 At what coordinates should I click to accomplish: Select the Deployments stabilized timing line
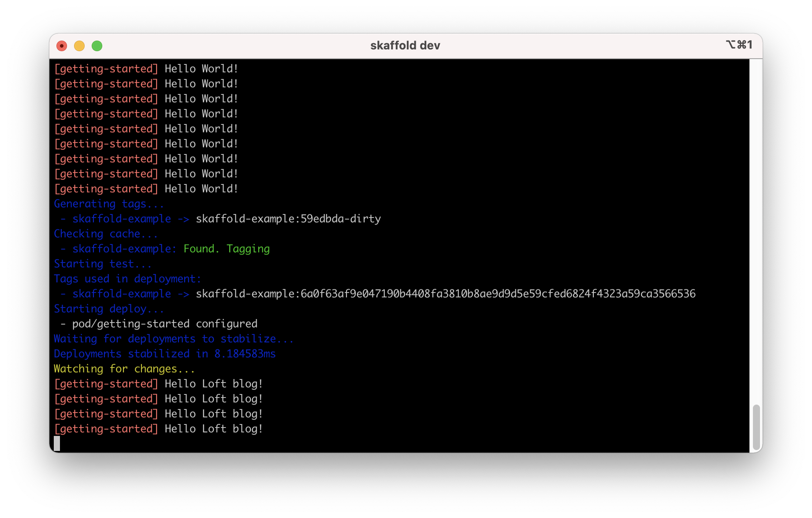pyautogui.click(x=164, y=353)
